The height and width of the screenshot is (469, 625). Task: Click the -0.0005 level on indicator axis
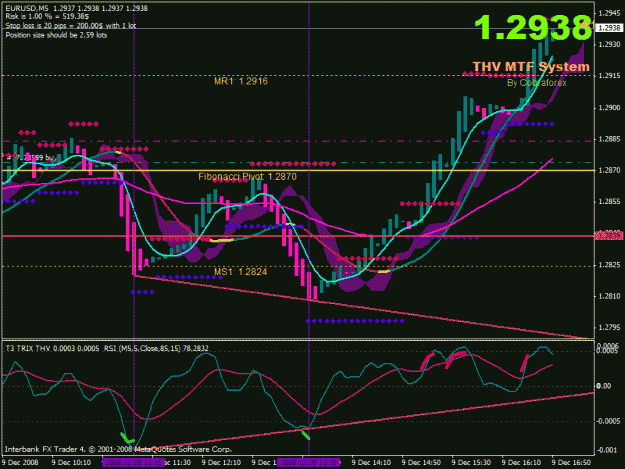608,421
